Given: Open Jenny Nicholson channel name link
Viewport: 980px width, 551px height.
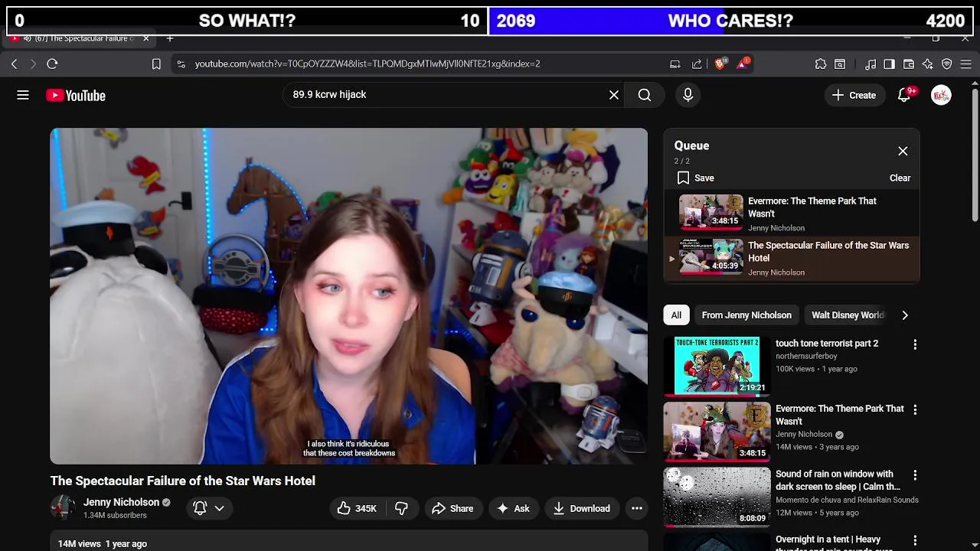Looking at the screenshot, I should point(121,503).
